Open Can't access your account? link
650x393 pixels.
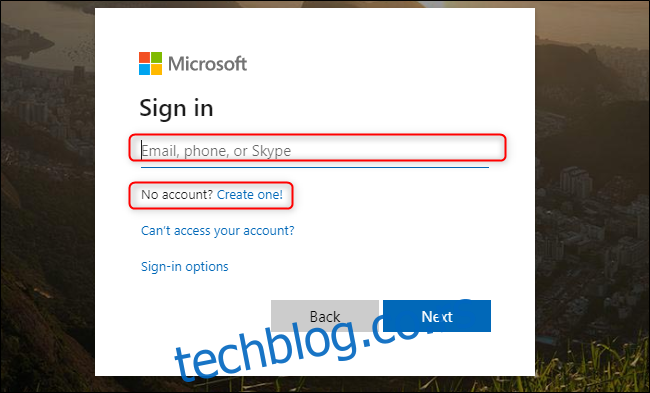click(218, 230)
